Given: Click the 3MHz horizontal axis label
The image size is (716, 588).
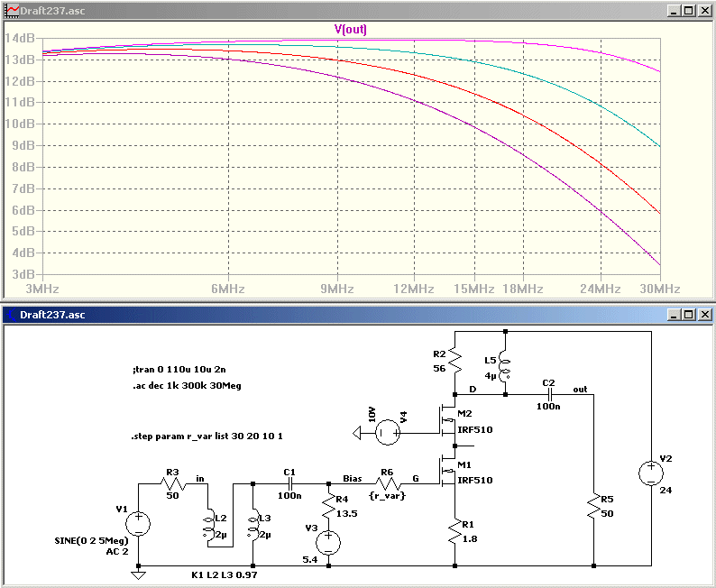Looking at the screenshot, I should (x=42, y=289).
